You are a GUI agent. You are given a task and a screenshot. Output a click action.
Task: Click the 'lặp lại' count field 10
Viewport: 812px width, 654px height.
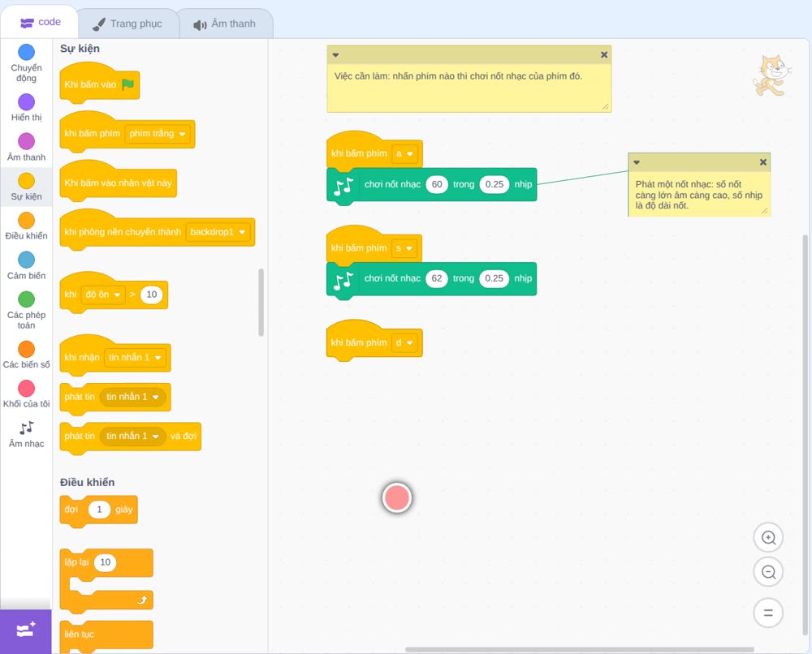click(x=105, y=562)
